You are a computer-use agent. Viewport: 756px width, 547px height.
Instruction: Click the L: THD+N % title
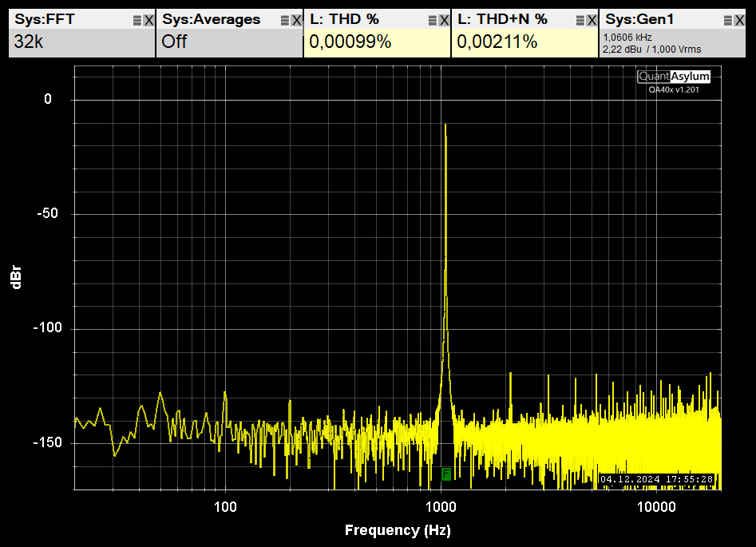pos(502,19)
